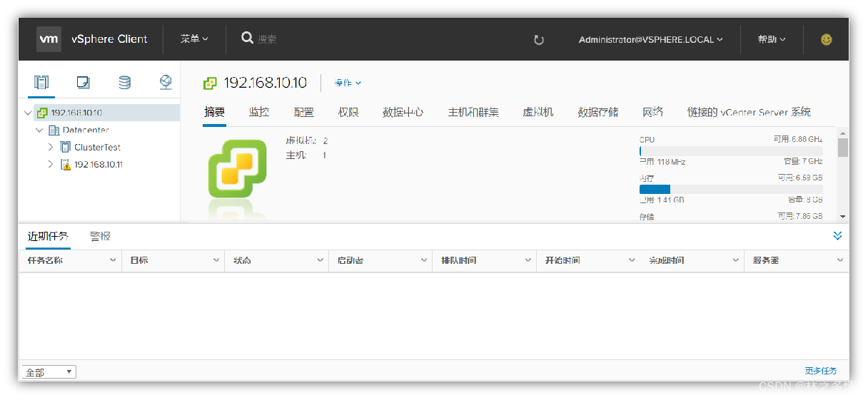868x400 pixels.
Task: Select the 近期任务 tab
Action: tap(48, 236)
